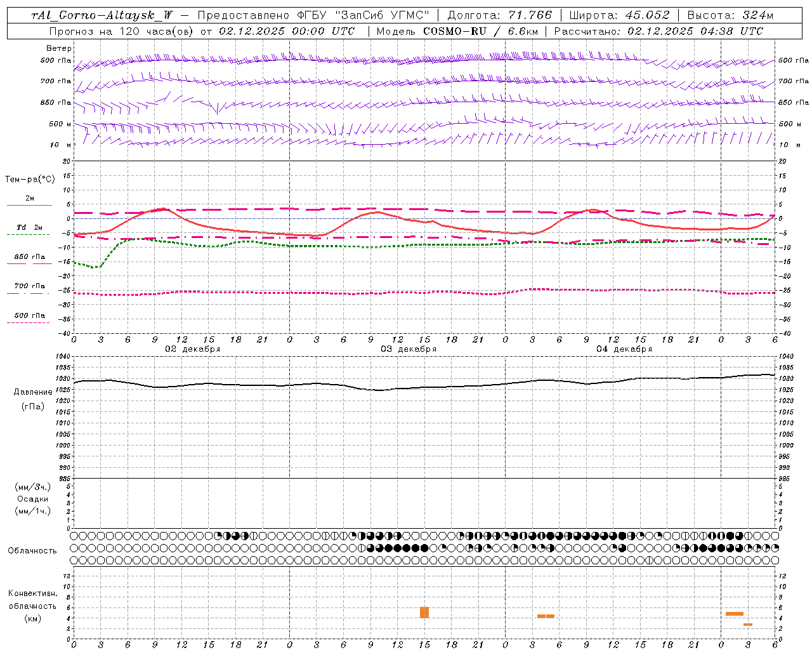The image size is (812, 650).
Task: Click the wide orange convective bar on last day
Action: (735, 614)
